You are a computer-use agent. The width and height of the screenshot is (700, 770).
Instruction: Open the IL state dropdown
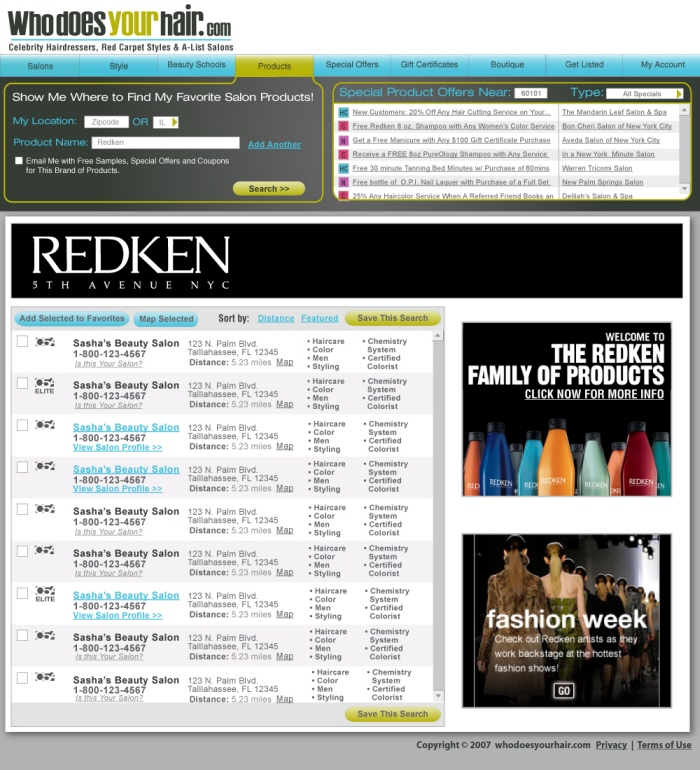(166, 122)
